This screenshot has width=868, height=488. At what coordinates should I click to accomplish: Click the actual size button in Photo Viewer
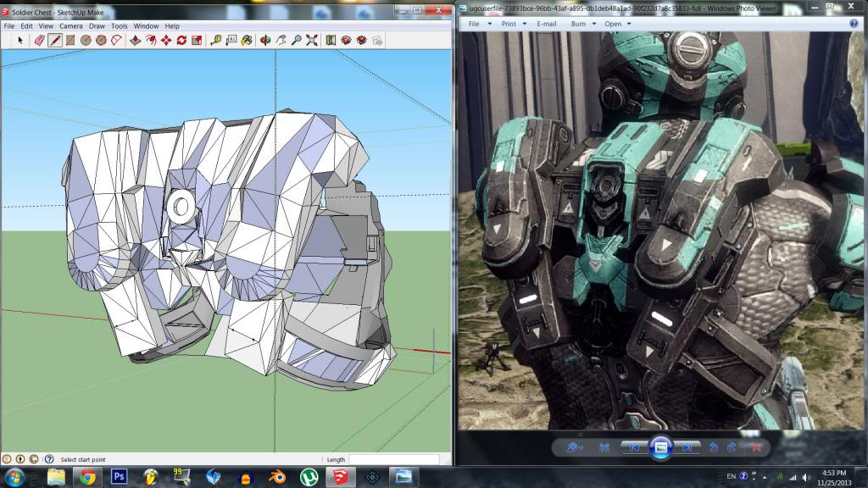click(604, 447)
